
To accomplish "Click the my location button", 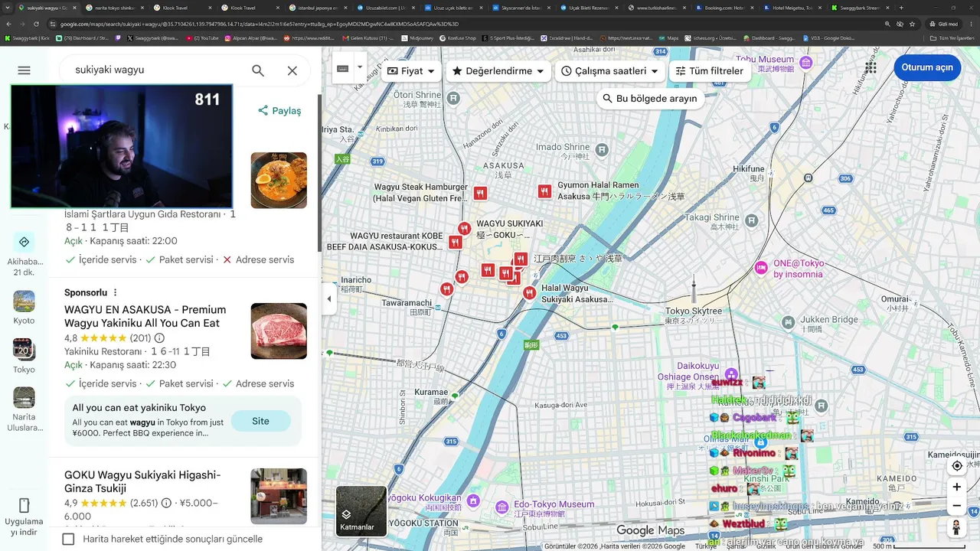I will [x=956, y=465].
